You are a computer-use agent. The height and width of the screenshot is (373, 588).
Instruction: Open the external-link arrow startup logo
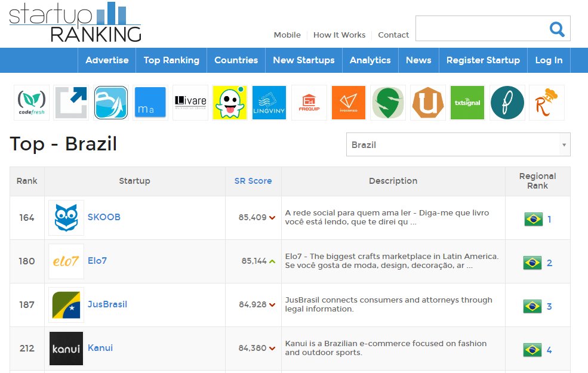point(71,102)
